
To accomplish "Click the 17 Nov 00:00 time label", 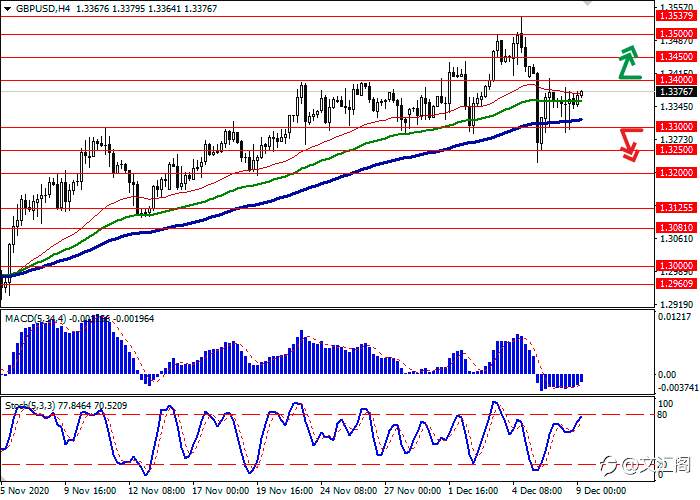I will [221, 491].
